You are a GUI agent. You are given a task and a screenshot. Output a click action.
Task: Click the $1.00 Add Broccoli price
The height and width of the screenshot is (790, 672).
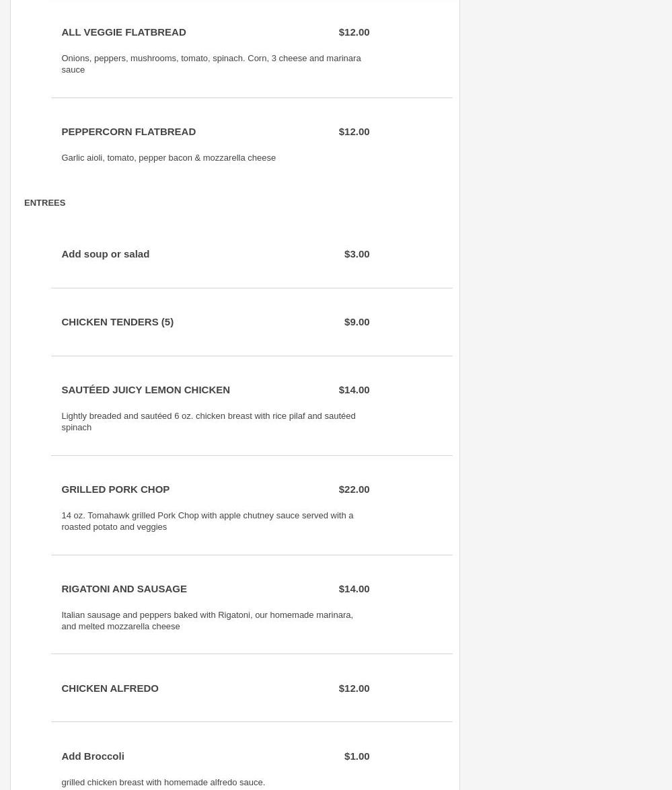[x=357, y=756]
